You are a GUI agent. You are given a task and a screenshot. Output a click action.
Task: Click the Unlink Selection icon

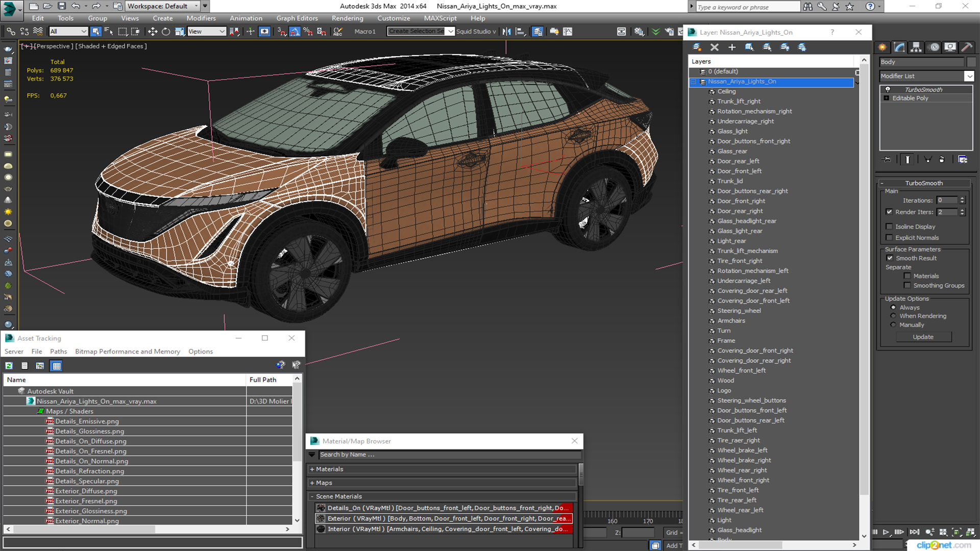click(x=24, y=32)
